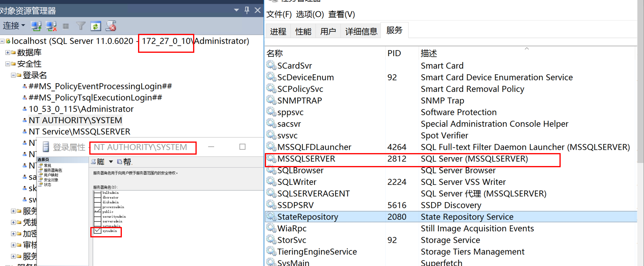Select the ##MS_PolicyTsqlExecutionLogin## login

click(x=95, y=98)
